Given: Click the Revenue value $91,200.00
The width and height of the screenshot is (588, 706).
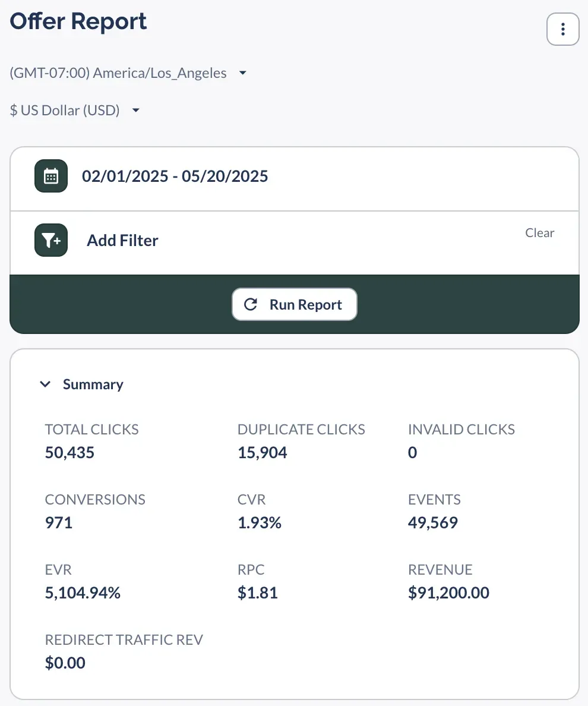Looking at the screenshot, I should tap(448, 592).
